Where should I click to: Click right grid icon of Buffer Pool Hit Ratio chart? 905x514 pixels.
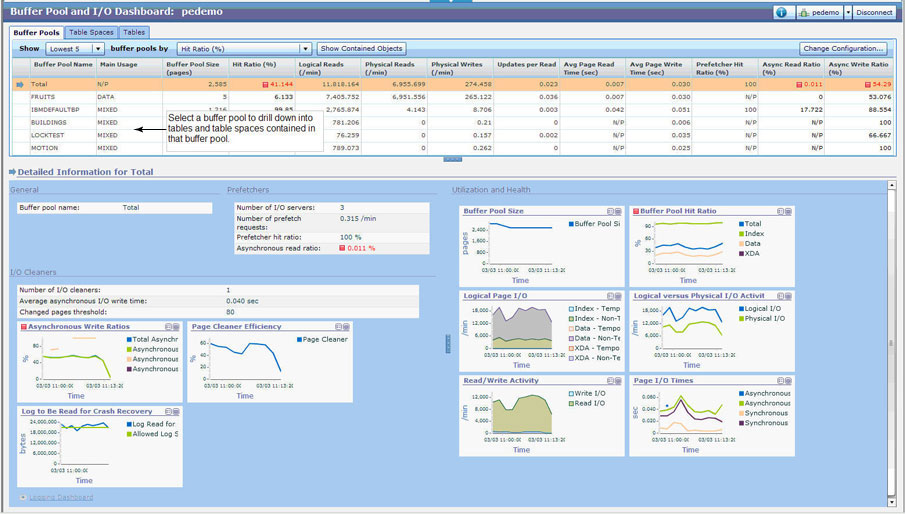[788, 212]
